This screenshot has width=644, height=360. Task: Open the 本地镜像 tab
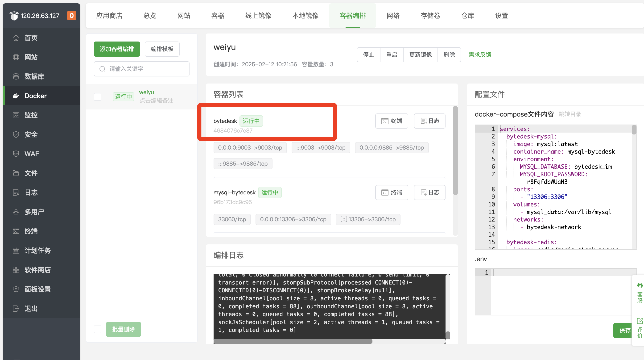[305, 16]
